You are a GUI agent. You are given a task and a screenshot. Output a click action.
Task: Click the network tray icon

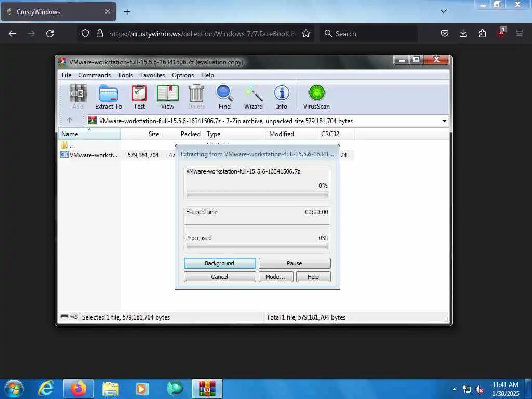coord(467,390)
